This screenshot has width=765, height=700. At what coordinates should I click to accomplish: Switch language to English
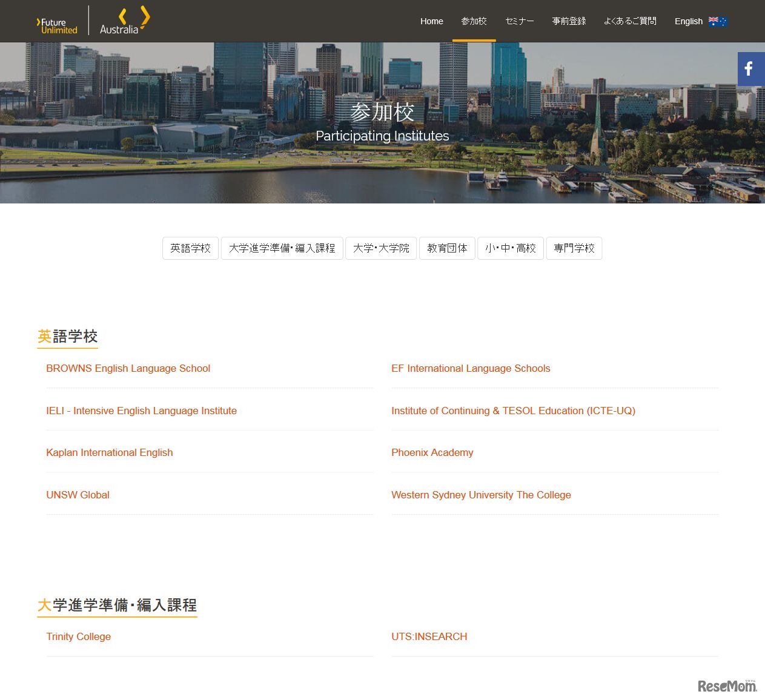689,21
